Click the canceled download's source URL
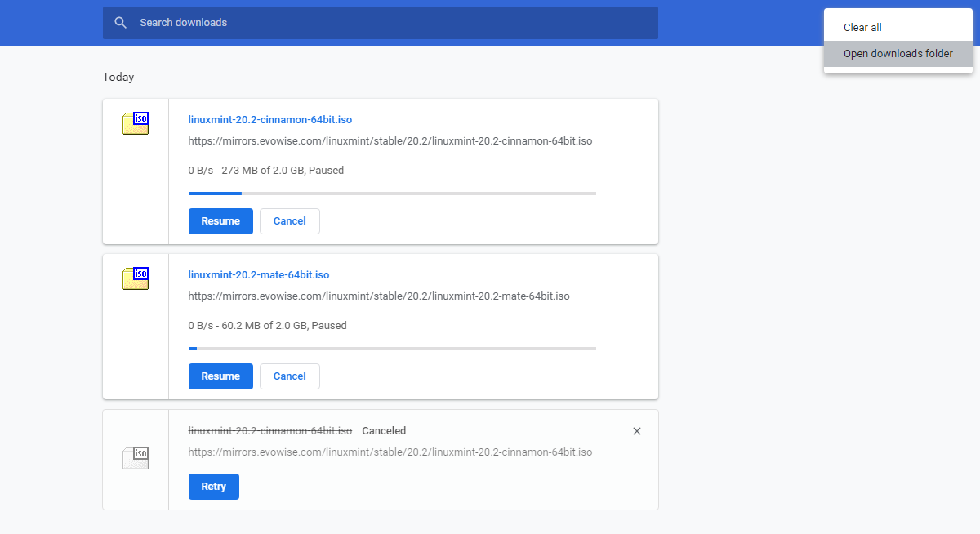The width and height of the screenshot is (980, 534). 390,452
